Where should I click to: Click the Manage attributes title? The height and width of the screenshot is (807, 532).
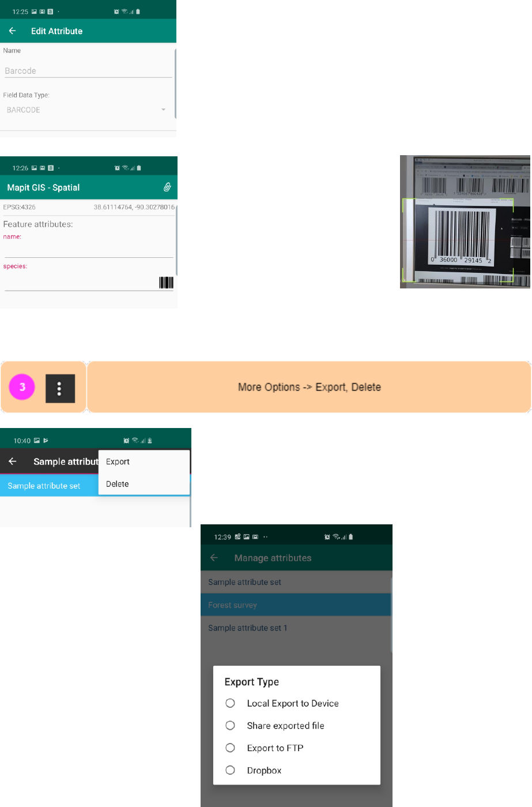coord(273,558)
